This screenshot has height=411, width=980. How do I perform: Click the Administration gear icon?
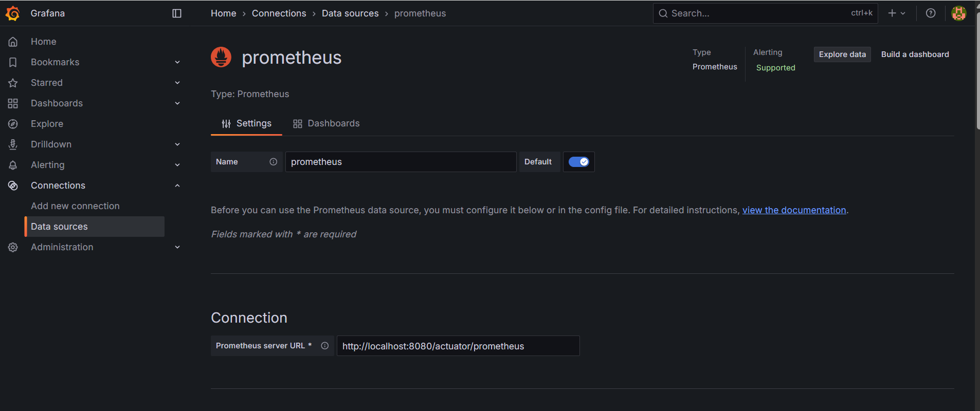[x=13, y=247]
